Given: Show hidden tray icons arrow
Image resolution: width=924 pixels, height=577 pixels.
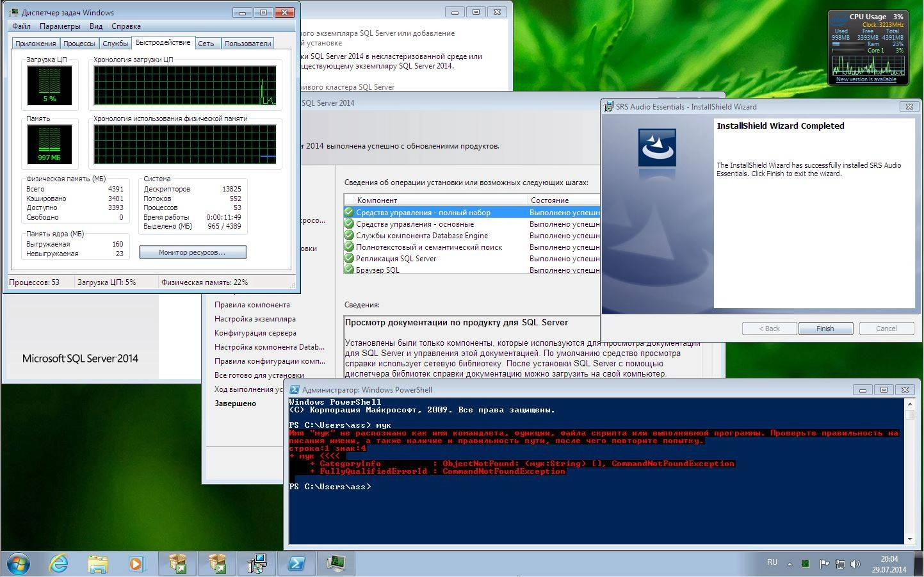Looking at the screenshot, I should [x=790, y=564].
